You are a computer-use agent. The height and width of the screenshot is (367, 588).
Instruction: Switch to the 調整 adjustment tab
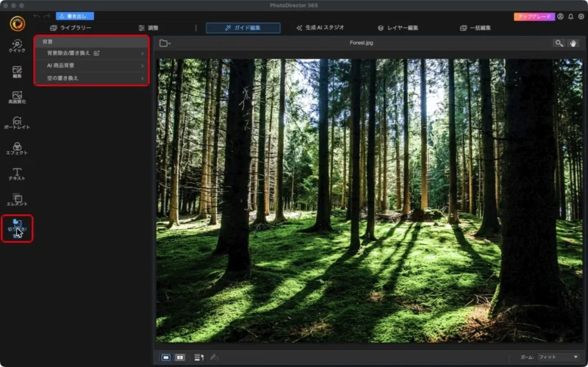click(148, 28)
